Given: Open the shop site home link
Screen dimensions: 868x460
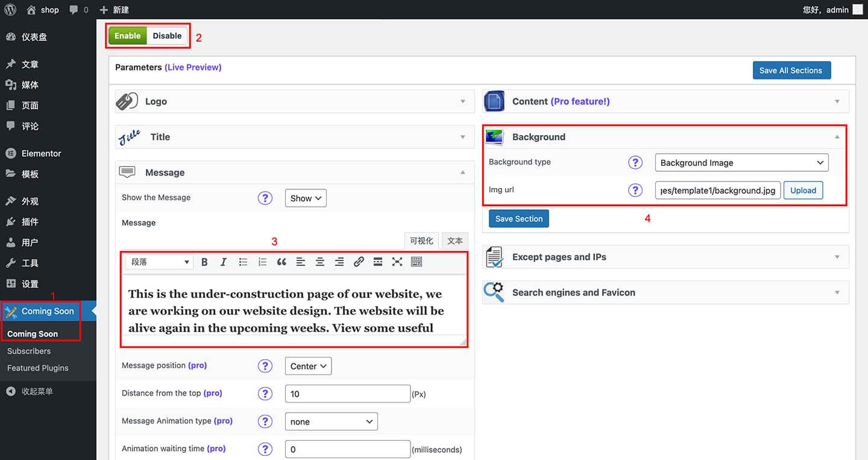Looking at the screenshot, I should pyautogui.click(x=43, y=10).
